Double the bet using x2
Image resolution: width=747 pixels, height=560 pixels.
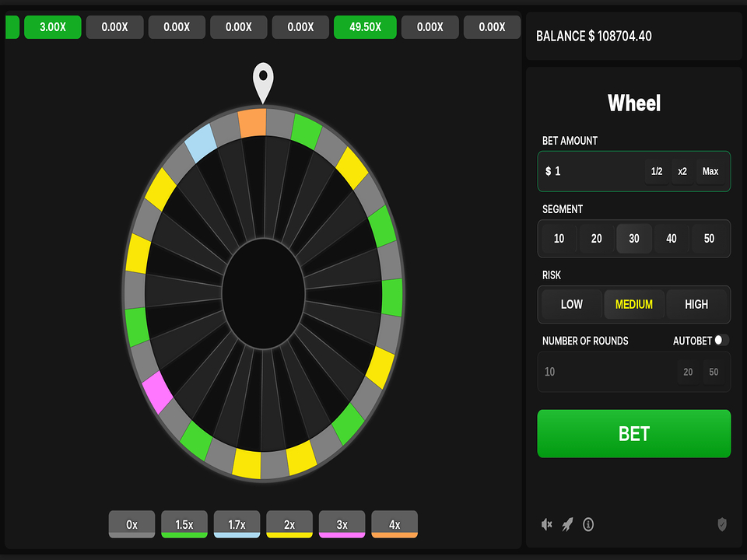(x=682, y=171)
